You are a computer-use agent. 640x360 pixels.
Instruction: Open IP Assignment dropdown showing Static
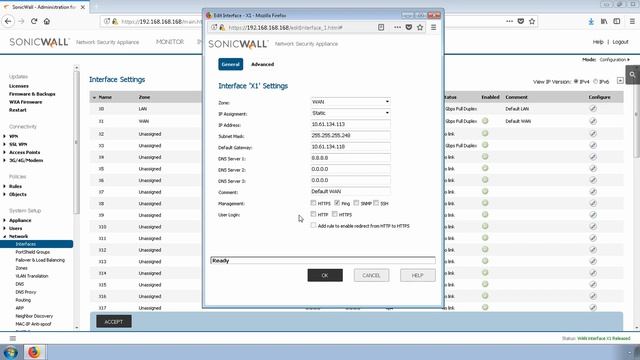tap(351, 113)
